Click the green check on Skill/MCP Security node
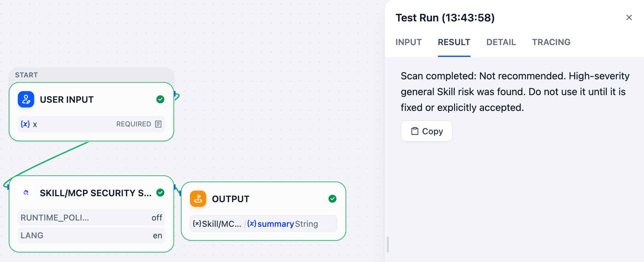The width and height of the screenshot is (644, 262). (x=160, y=193)
